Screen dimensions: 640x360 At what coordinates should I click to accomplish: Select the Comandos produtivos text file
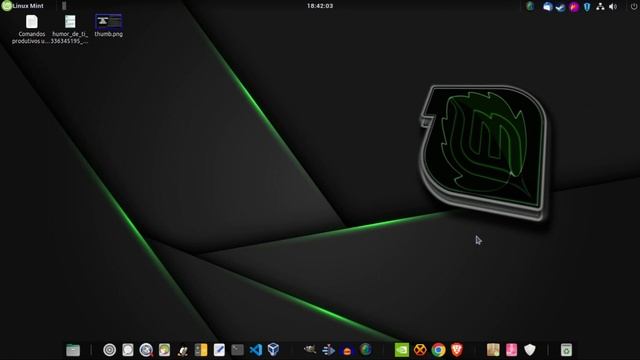(31, 29)
